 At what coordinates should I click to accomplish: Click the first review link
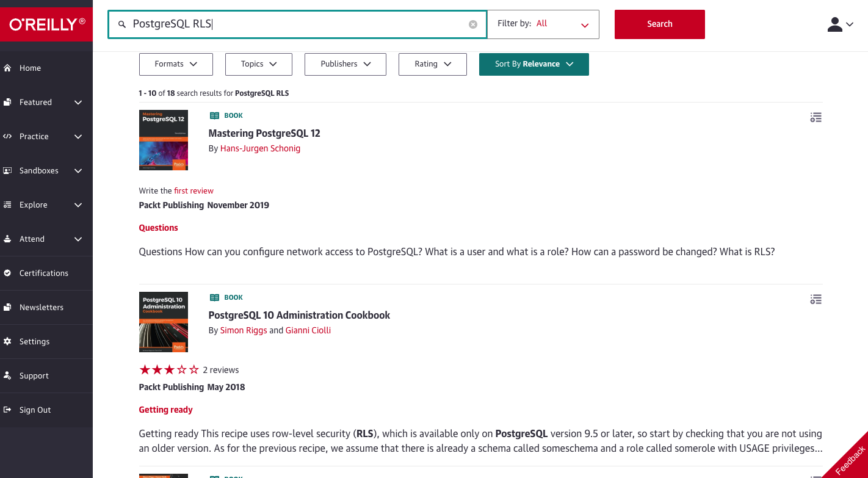(193, 190)
